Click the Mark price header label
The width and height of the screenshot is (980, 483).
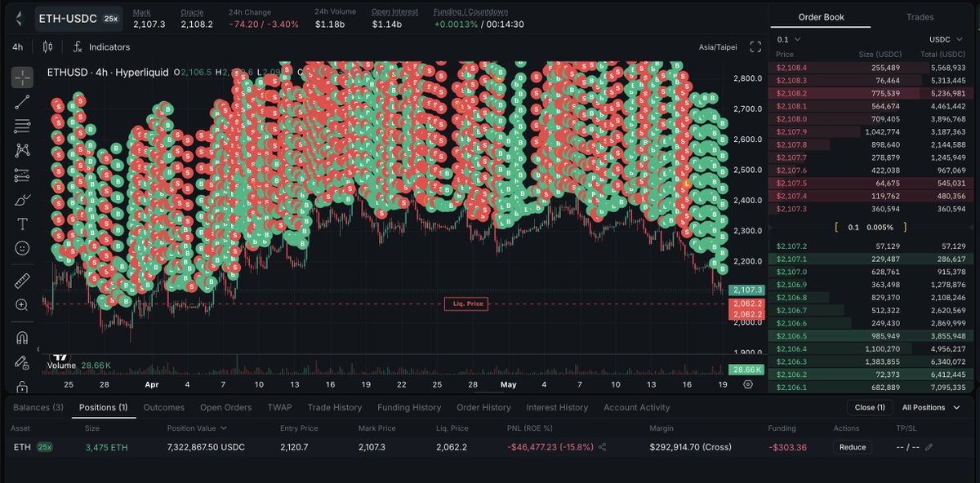(x=142, y=12)
